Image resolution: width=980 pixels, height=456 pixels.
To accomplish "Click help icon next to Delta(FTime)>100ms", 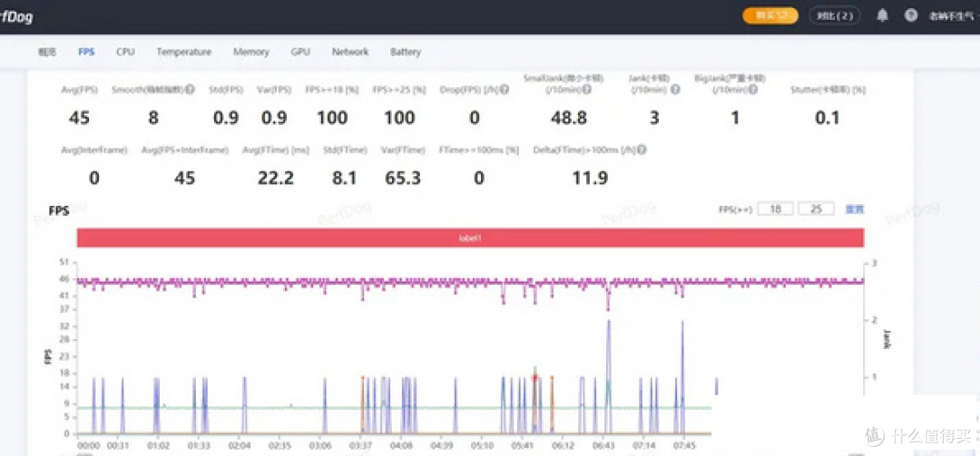I will pos(642,150).
